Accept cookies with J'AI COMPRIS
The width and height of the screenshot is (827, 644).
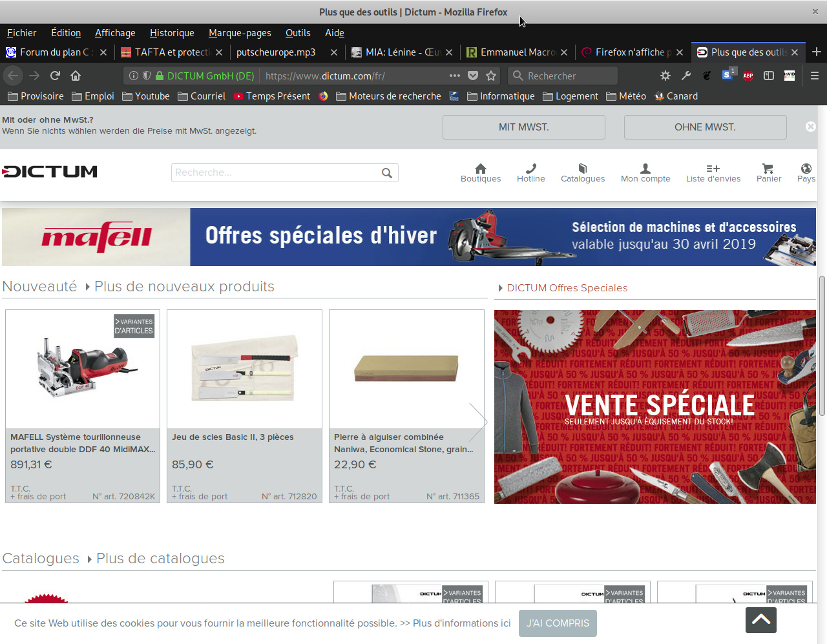pyautogui.click(x=558, y=623)
